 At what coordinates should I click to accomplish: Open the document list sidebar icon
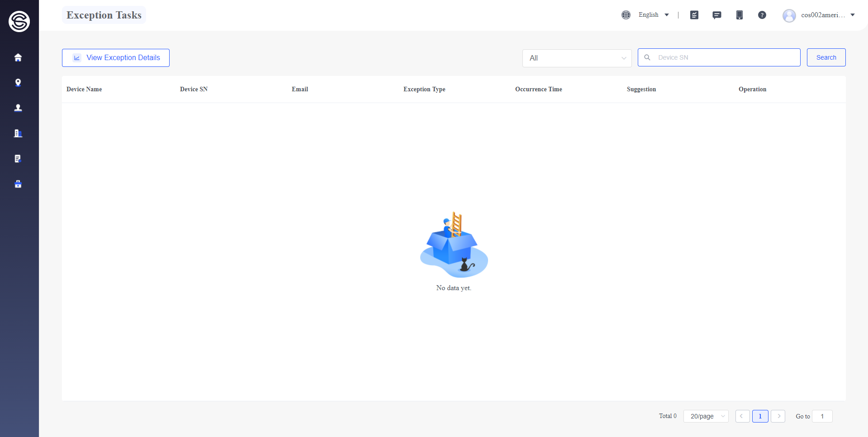coord(18,159)
